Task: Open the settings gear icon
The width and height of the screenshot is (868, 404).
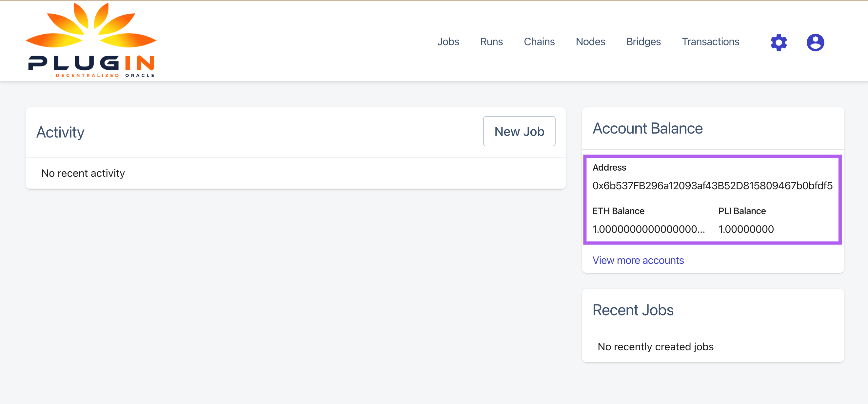Action: point(779,43)
